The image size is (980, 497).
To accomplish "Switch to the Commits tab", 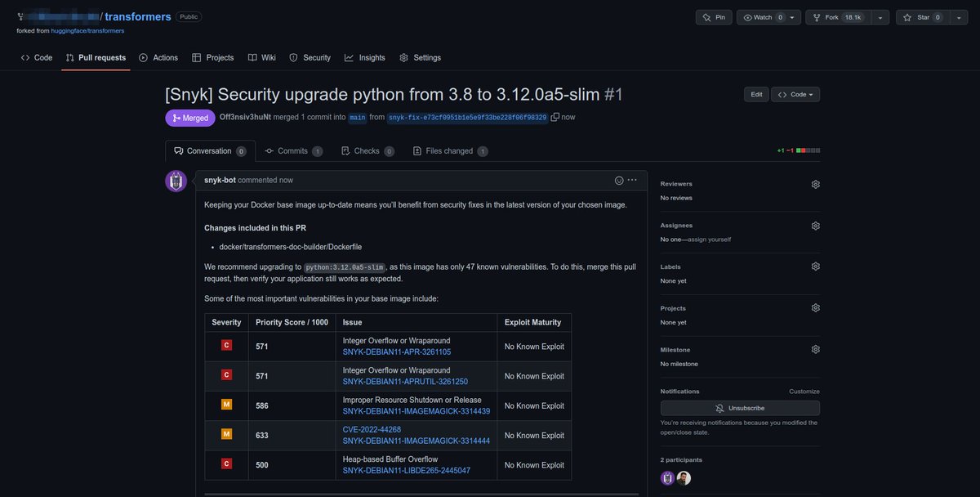I will pyautogui.click(x=293, y=151).
